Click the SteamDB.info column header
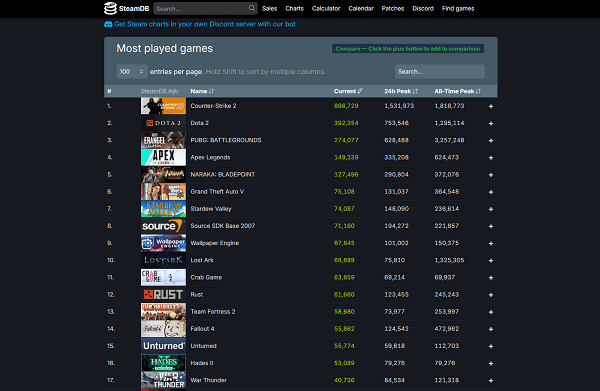The height and width of the screenshot is (391, 600). pos(160,91)
